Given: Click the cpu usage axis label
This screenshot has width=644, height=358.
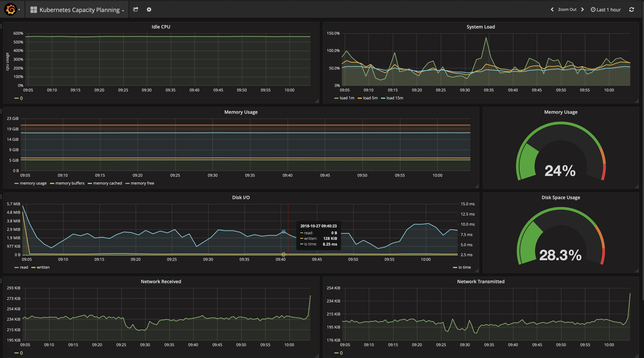Looking at the screenshot, I should (7, 61).
